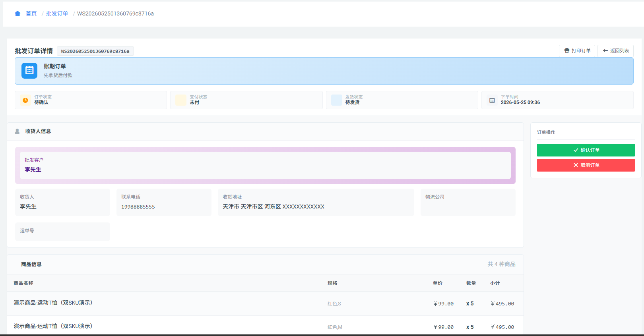Click 批发客户 name 李先生
The image size is (644, 336).
coord(33,170)
